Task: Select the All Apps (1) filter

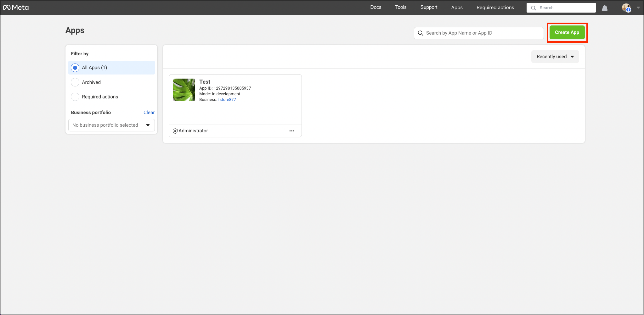Action: tap(111, 68)
